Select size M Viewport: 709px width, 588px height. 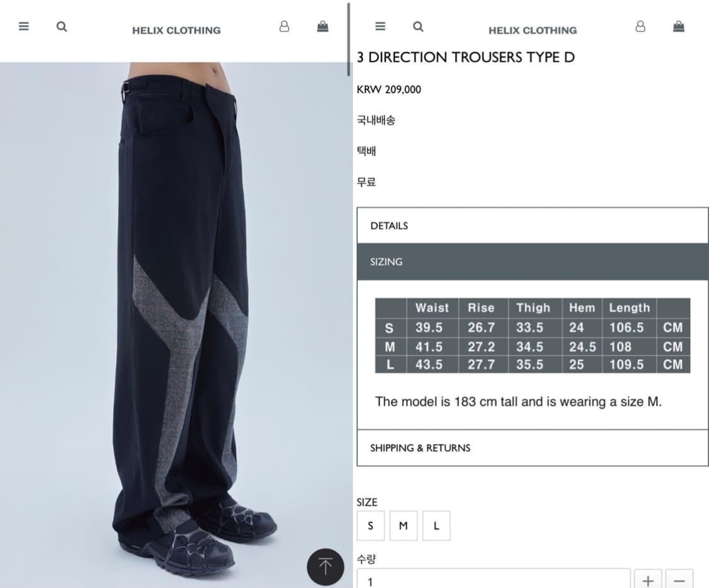[403, 526]
